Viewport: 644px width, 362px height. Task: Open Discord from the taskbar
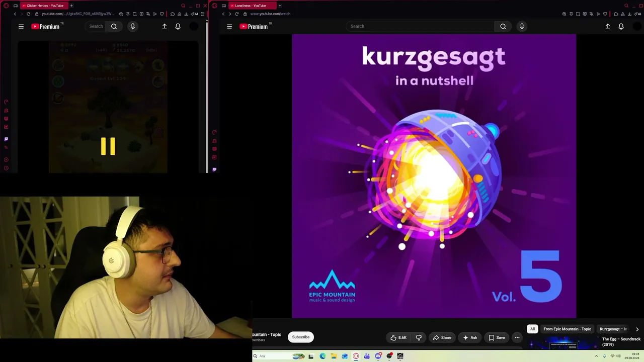coord(378,356)
